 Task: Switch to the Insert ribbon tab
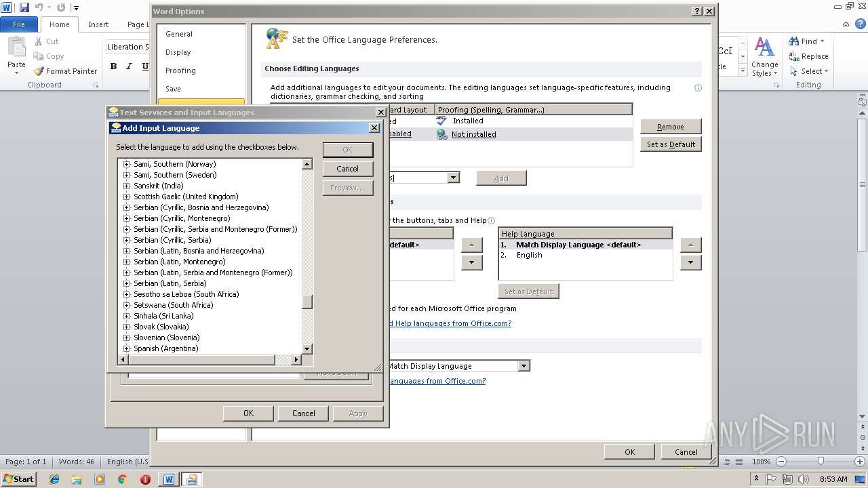98,24
